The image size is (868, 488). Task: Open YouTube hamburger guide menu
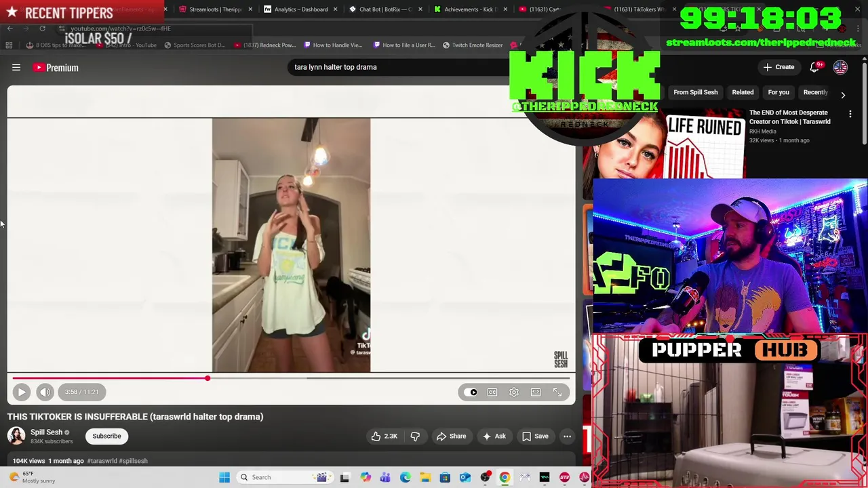16,67
